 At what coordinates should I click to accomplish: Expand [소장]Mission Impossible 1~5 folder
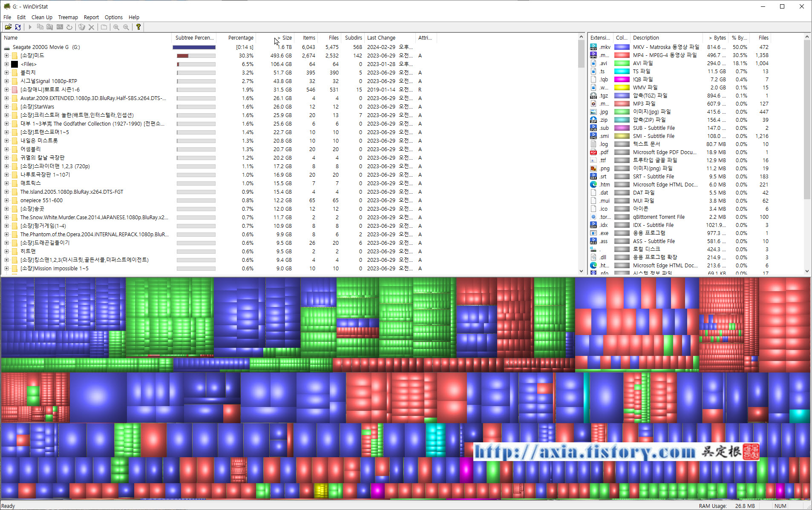tap(6, 269)
